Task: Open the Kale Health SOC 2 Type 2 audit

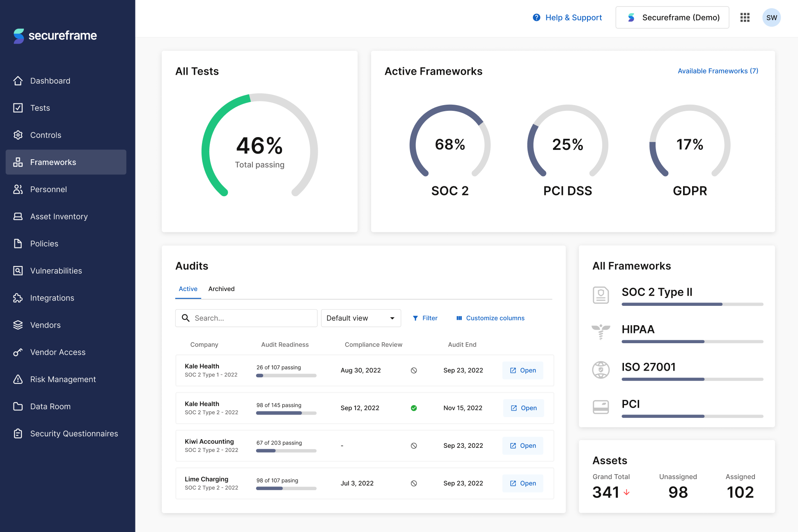Action: point(524,408)
